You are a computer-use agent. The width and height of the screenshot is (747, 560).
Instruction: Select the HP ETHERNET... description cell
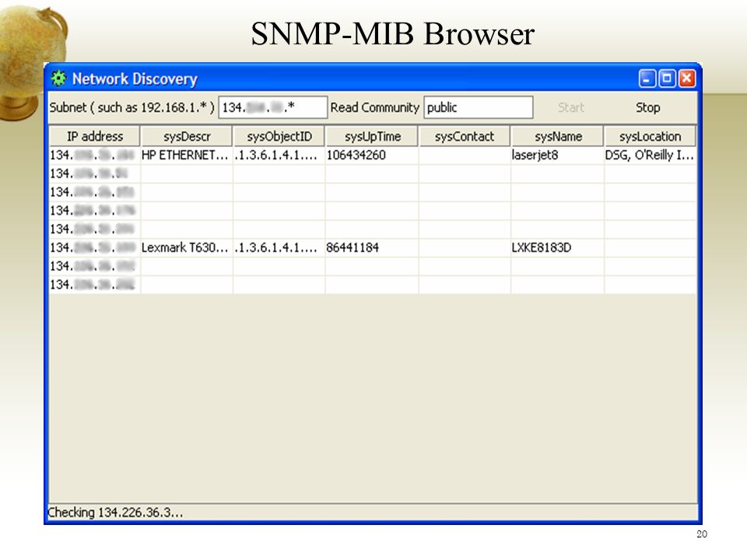(186, 156)
